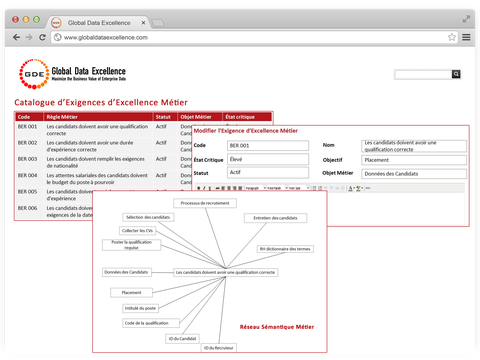This screenshot has height=360, width=480.
Task: Toggle full screen with the expand arrows icon
Action: coord(466,19)
